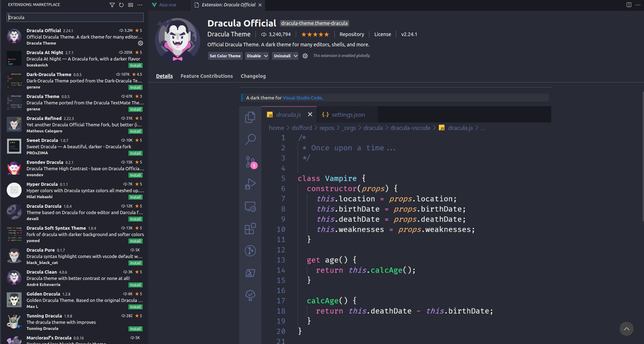Select the Evondev Dracula extension icon
The height and width of the screenshot is (344, 644).
pyautogui.click(x=14, y=168)
